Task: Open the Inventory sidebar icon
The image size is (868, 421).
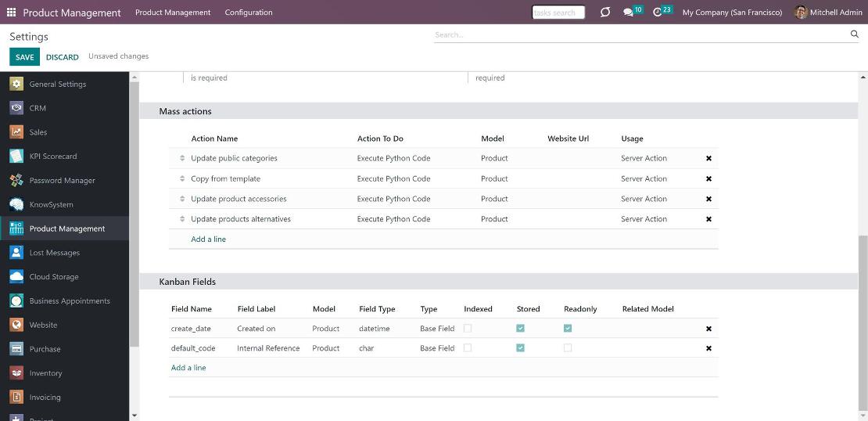Action: coord(16,372)
